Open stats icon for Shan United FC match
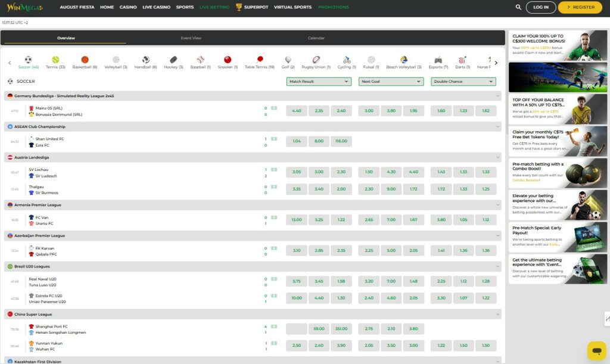Screen dimensions: 610x364 pyautogui.click(x=274, y=139)
